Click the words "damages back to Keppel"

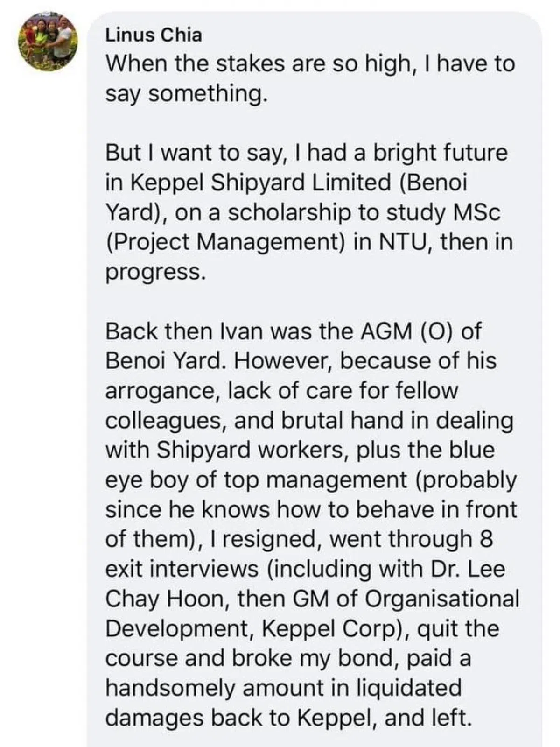[238, 718]
